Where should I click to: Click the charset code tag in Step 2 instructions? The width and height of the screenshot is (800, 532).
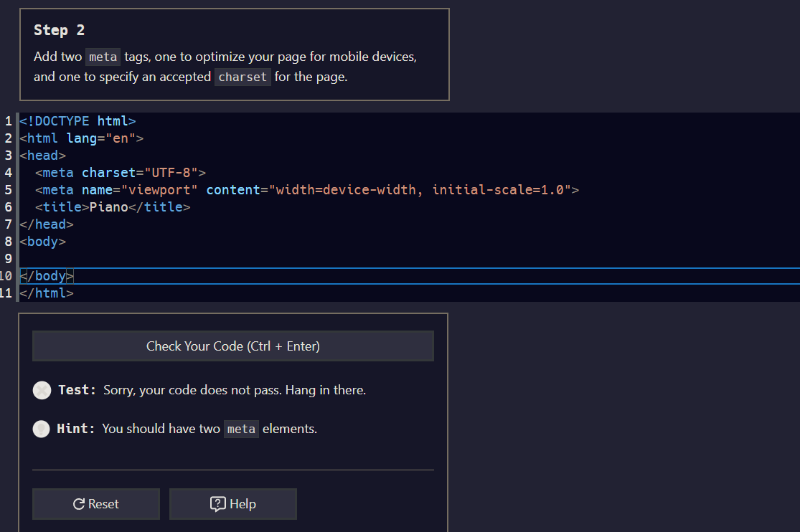pos(243,77)
